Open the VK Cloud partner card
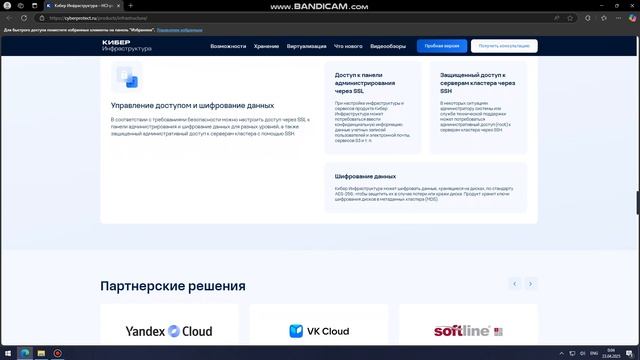 click(319, 325)
